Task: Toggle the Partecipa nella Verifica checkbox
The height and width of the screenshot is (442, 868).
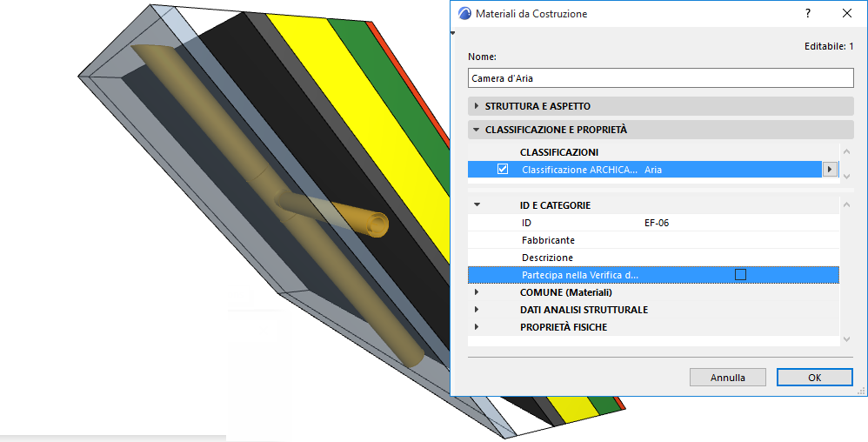Action: (740, 274)
